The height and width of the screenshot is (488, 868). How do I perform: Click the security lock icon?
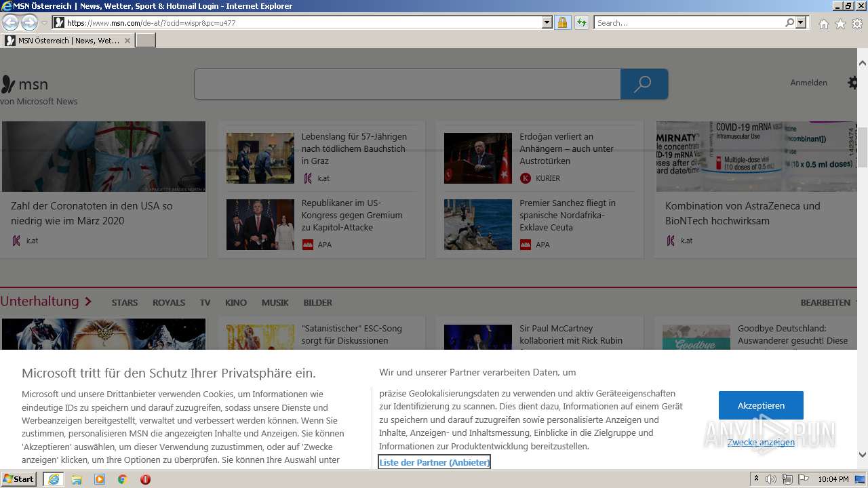point(562,22)
